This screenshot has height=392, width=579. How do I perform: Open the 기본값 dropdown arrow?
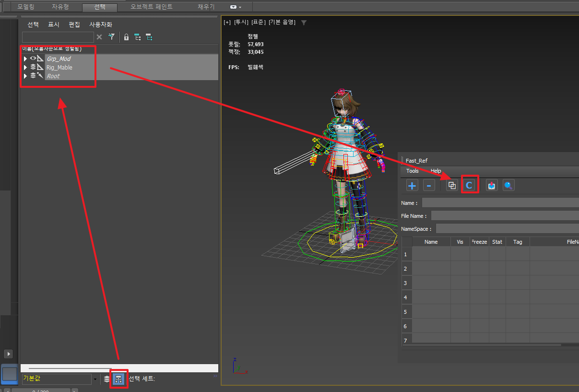[95, 380]
